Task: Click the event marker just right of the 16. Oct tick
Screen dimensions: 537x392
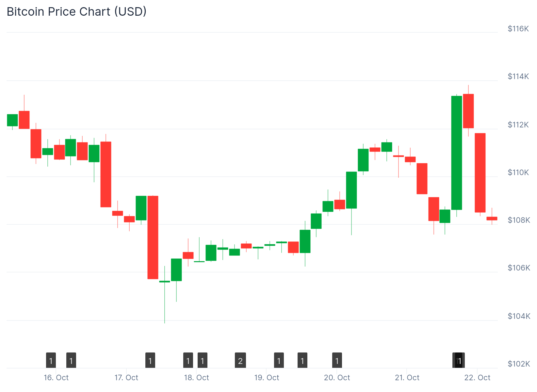Action: [x=71, y=361]
